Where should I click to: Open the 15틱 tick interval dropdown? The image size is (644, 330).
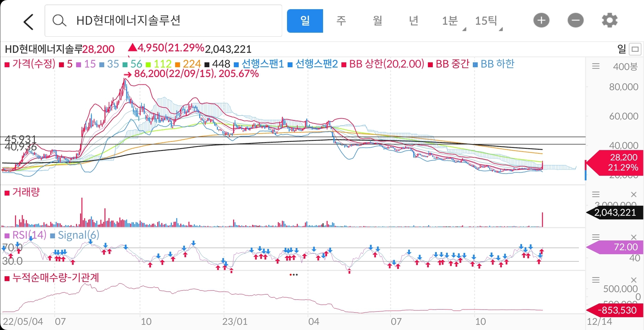tap(488, 21)
